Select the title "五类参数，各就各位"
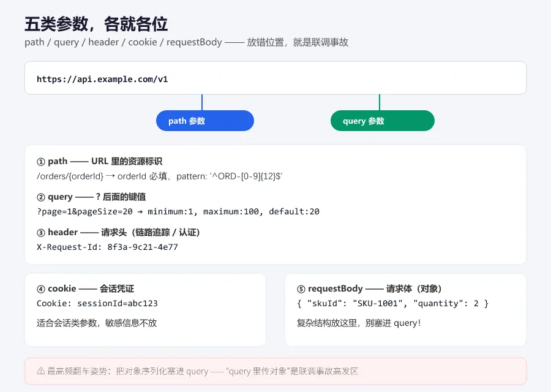Viewport: 551px width, 392px height. click(96, 24)
